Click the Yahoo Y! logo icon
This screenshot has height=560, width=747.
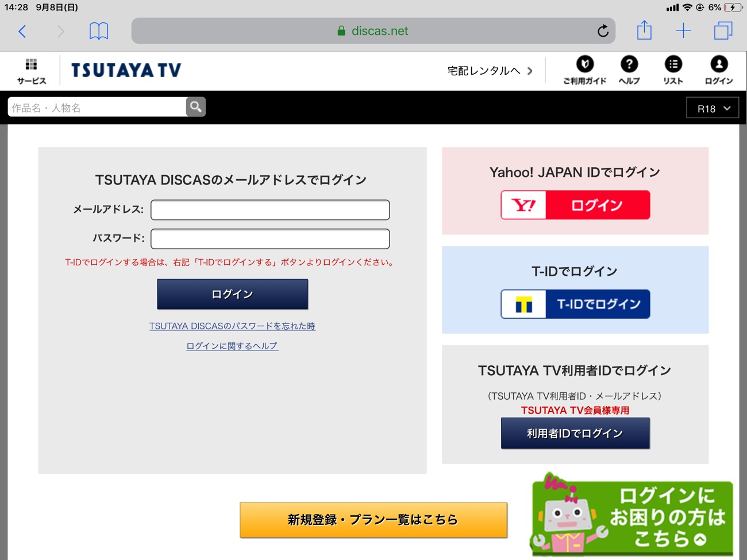[523, 205]
